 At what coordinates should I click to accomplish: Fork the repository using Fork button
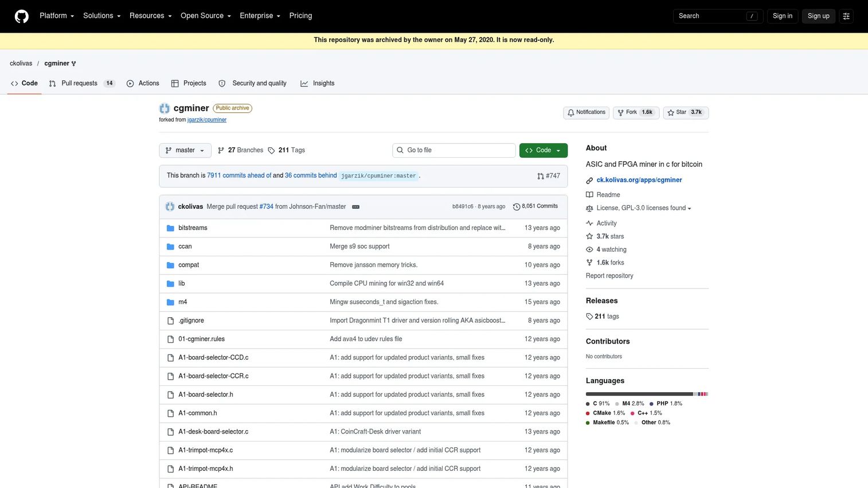pyautogui.click(x=636, y=112)
